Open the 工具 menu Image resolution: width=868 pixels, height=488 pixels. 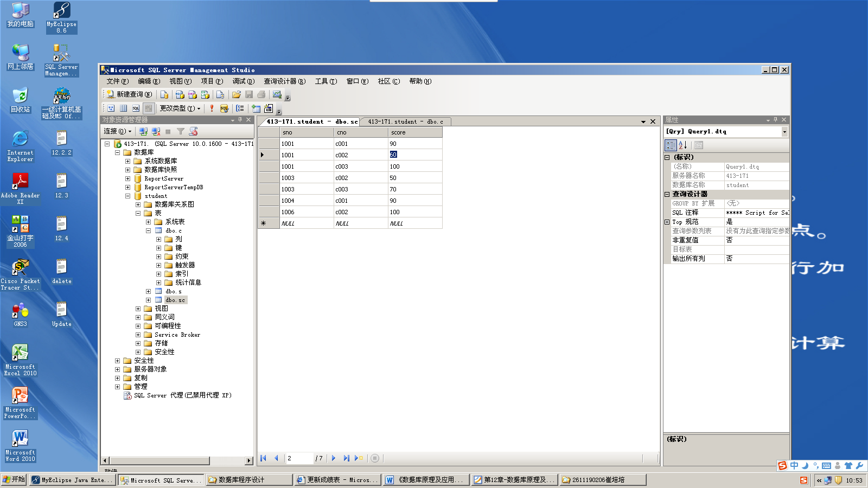click(325, 81)
